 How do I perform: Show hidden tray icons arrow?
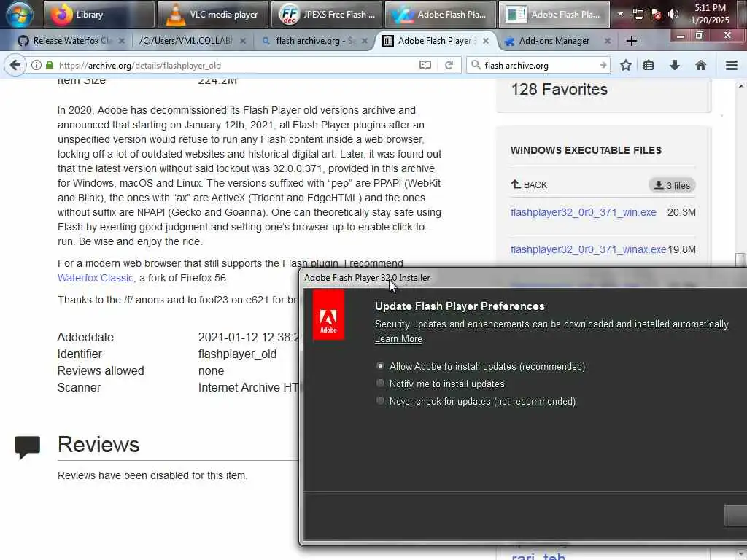pos(620,15)
